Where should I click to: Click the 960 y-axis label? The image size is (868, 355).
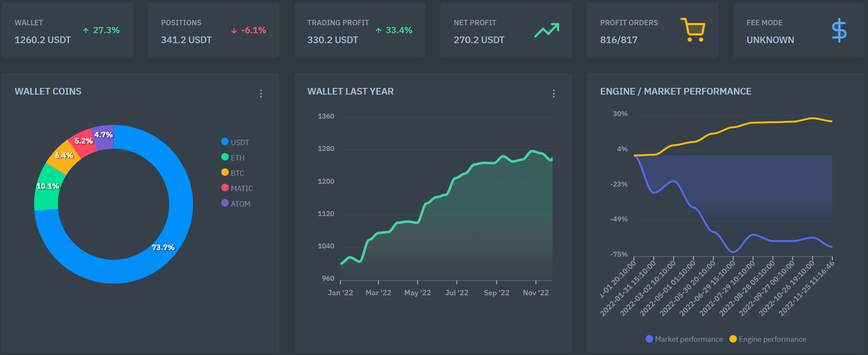click(328, 278)
